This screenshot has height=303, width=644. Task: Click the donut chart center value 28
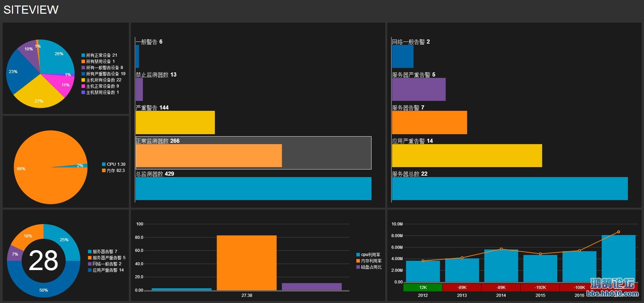coord(44,261)
